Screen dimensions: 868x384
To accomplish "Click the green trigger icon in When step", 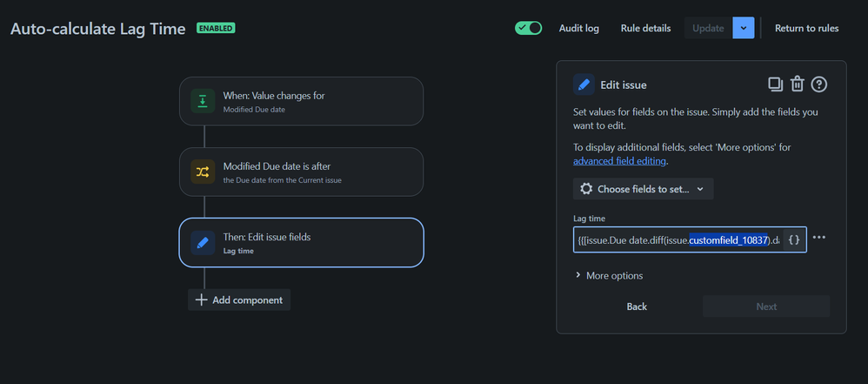I will [203, 101].
